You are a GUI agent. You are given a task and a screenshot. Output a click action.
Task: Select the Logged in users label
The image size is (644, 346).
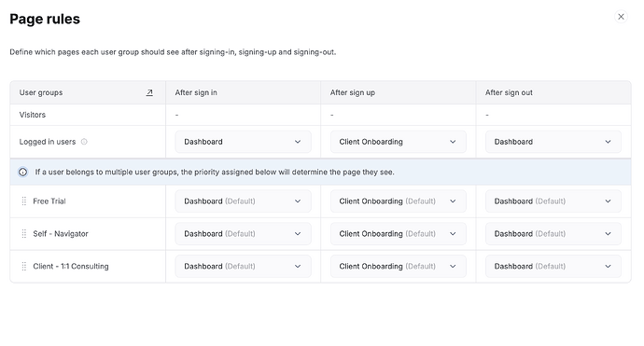coord(48,142)
